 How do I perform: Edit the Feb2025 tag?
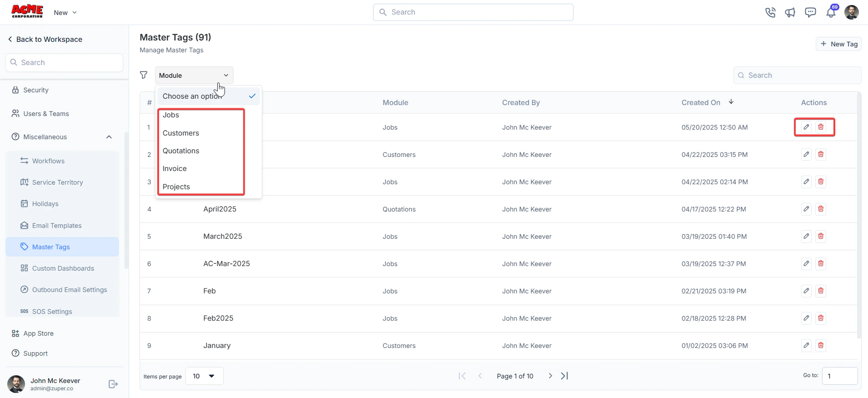coord(806,318)
